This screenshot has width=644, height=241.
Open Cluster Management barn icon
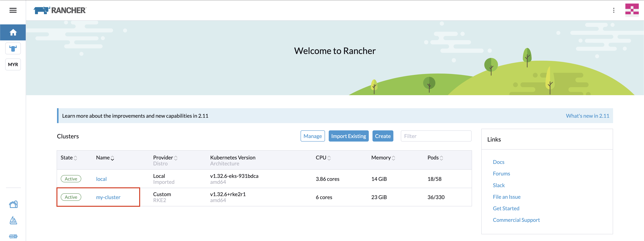[13, 204]
